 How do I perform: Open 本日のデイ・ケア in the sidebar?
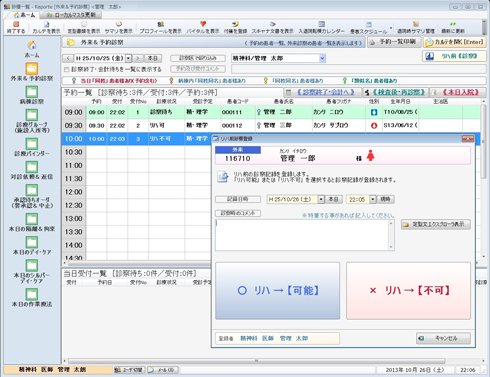coord(32,246)
